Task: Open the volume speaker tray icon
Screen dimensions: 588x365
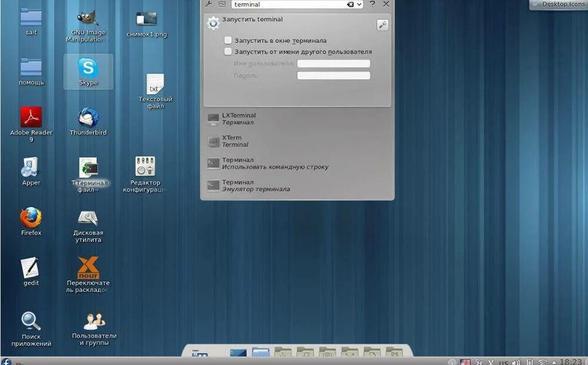Action: [x=516, y=362]
